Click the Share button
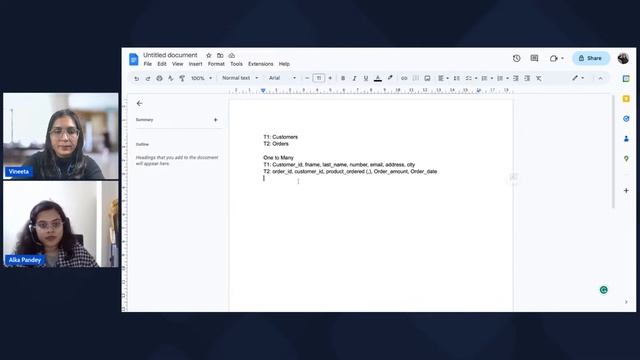Screen dimensions: 640x360 (591, 58)
